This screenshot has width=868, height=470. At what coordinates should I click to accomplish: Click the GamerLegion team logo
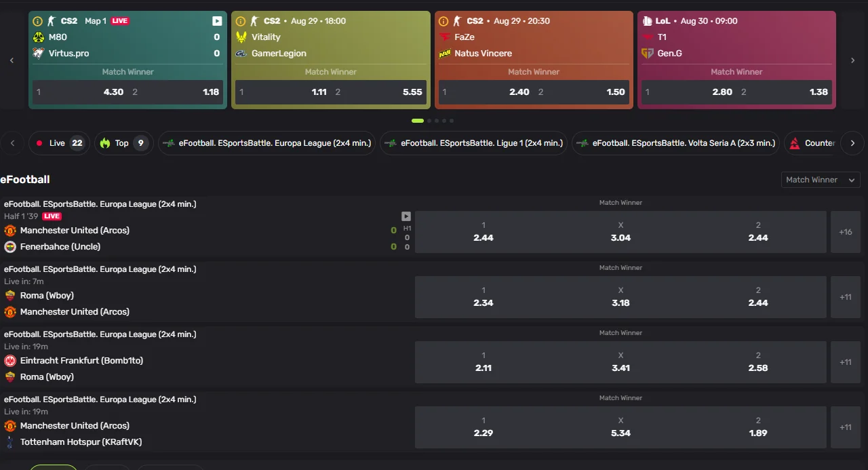pos(241,54)
